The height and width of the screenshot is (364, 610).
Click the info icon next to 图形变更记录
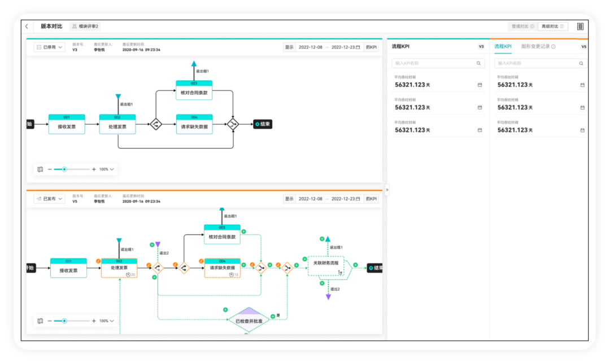[553, 47]
